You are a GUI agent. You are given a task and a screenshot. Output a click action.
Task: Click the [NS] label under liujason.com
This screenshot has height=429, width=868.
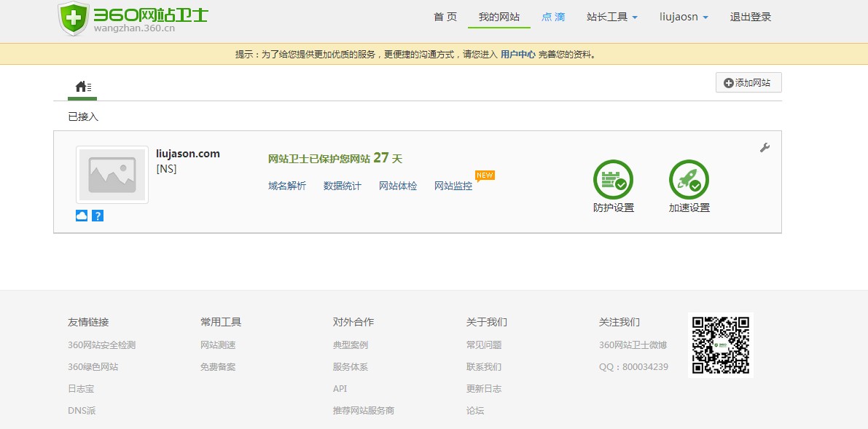167,169
